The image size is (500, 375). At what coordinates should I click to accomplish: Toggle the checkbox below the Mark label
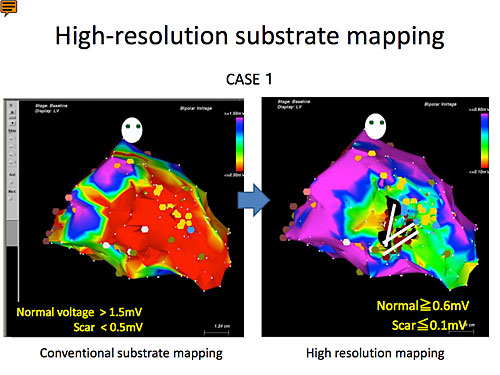(11, 199)
